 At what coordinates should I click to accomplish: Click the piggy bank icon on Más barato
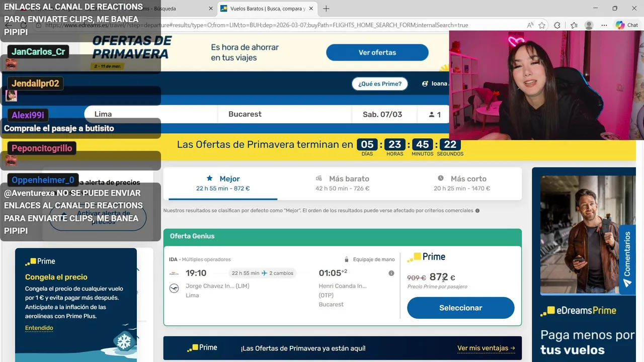click(319, 178)
